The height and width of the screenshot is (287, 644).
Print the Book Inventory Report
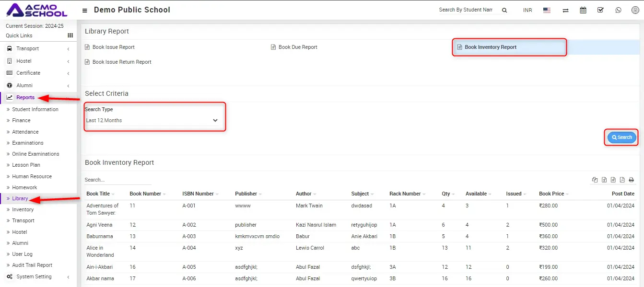click(x=631, y=180)
